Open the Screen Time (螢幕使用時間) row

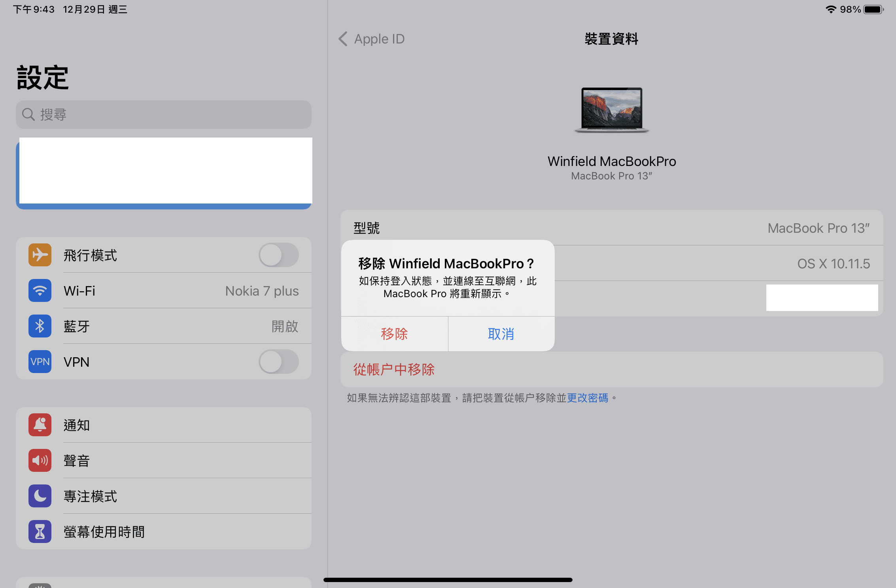click(x=164, y=531)
